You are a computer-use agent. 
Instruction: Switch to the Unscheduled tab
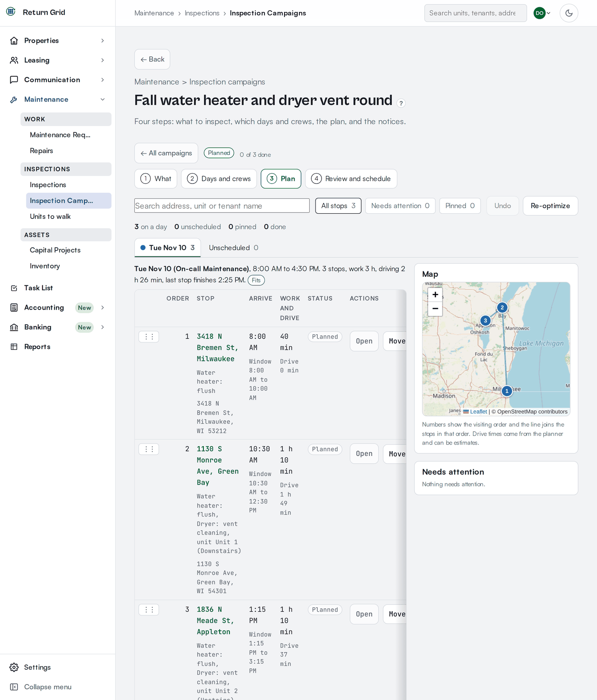click(234, 248)
